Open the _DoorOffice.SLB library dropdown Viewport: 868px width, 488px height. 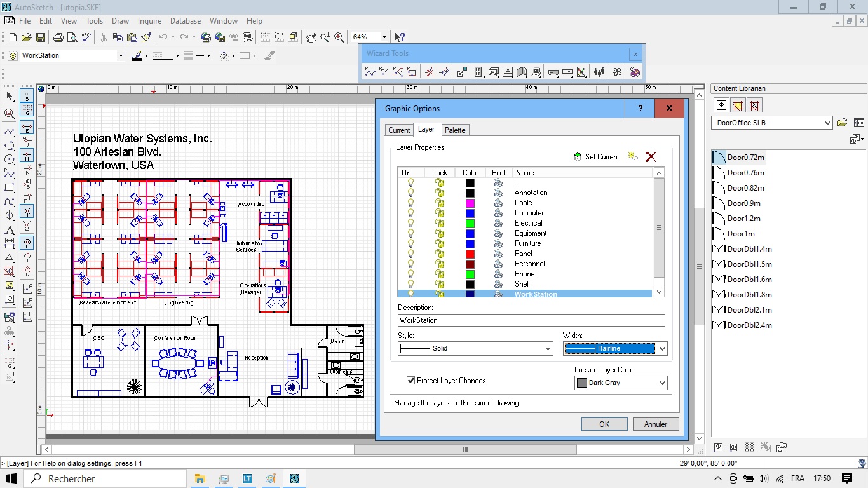pyautogui.click(x=772, y=123)
